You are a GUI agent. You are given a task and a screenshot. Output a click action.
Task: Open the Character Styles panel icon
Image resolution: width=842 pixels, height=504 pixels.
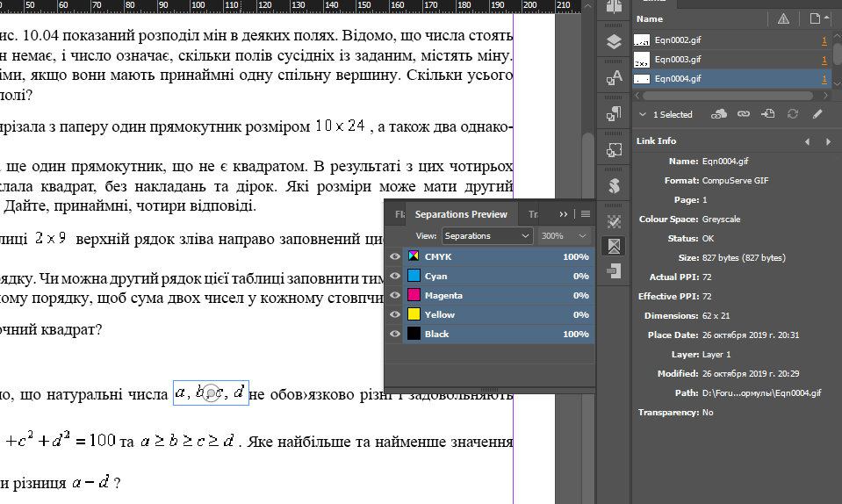coord(614,78)
